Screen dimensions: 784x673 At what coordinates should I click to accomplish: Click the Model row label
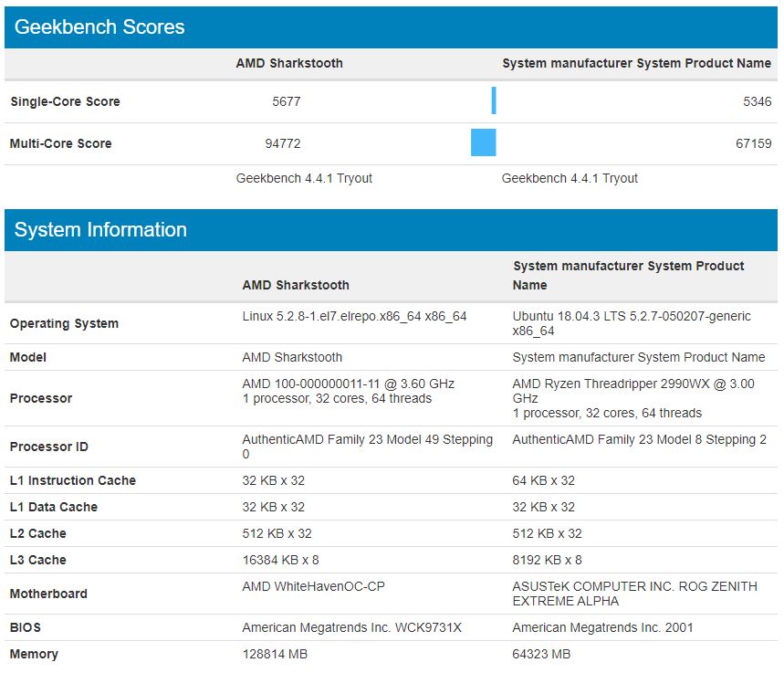pos(28,357)
